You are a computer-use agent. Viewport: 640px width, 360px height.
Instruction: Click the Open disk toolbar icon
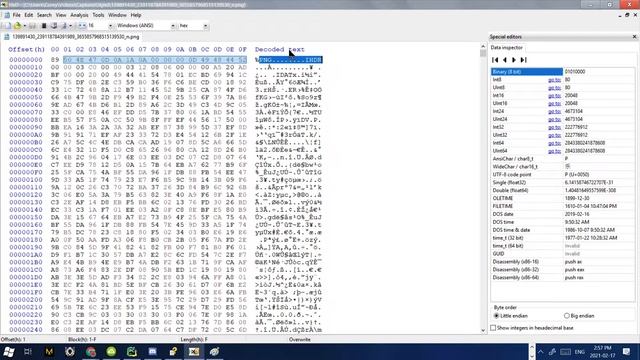[x=54, y=26]
